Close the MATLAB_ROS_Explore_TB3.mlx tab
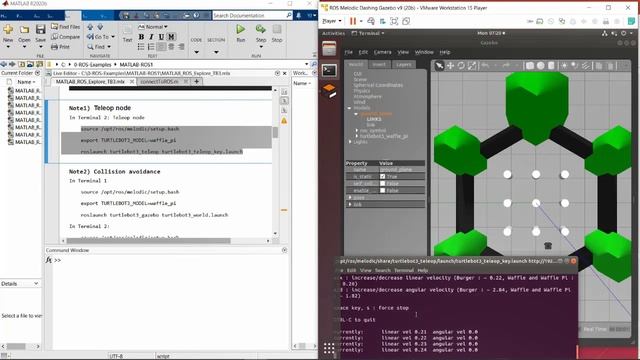Screen dimensions: 640x360 tap(132, 82)
